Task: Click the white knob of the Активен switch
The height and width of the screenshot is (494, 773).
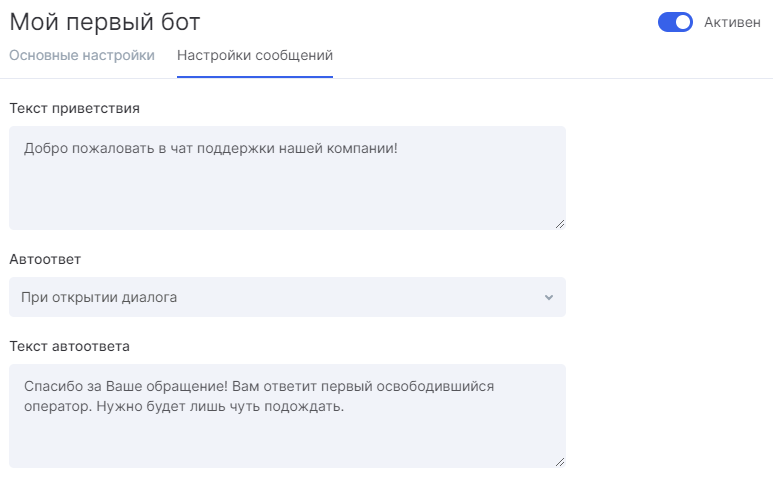Action: 683,22
